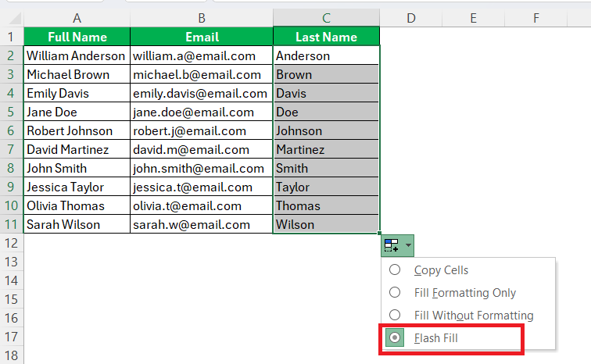
Task: Select the jessica.t@email.com cell
Action: coord(202,187)
